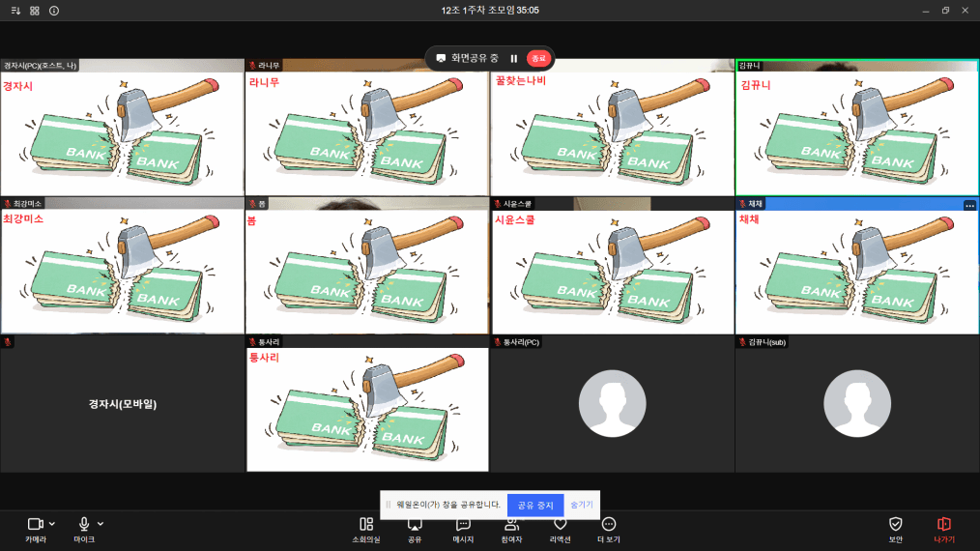Select the 시윤스쿨 video tile

613,266
